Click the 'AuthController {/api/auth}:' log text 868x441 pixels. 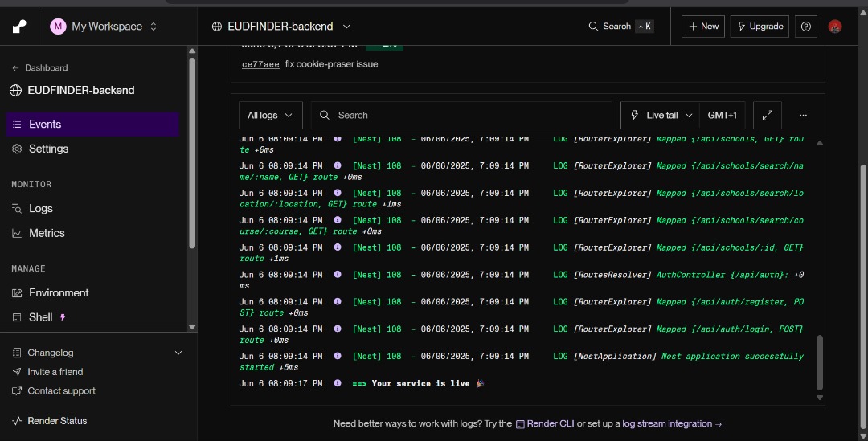click(722, 275)
